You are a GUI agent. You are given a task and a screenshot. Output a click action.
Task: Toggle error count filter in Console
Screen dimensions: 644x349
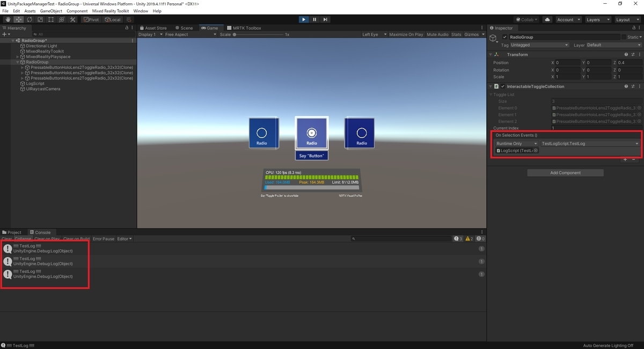(480, 239)
